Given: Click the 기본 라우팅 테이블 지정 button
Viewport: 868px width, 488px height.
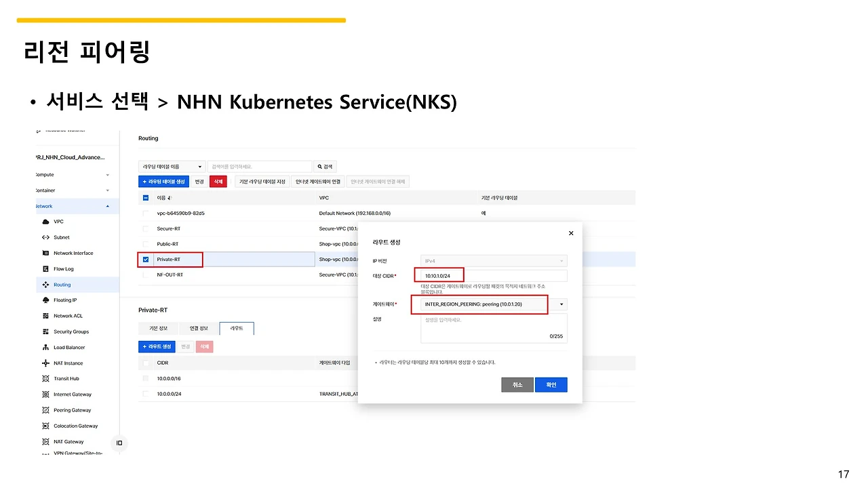Looking at the screenshot, I should click(262, 182).
